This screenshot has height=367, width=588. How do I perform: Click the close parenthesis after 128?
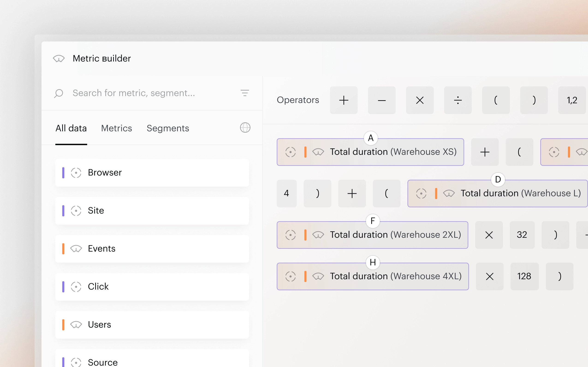(560, 276)
